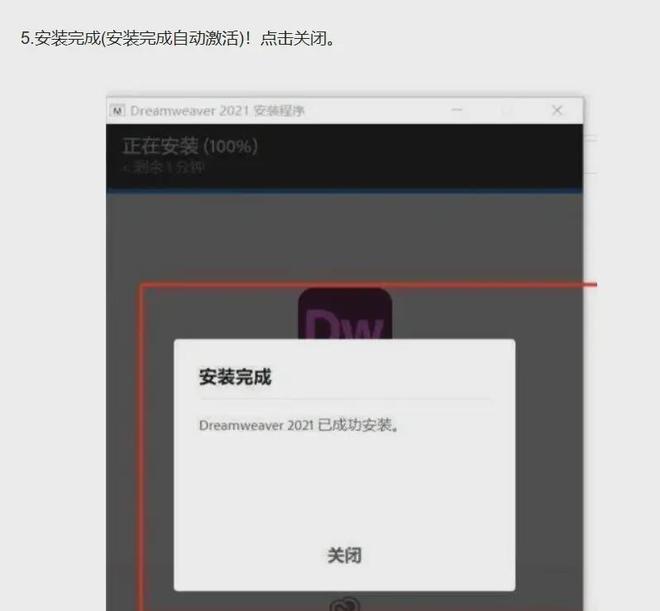Click the Creative Cloud logo icon
Viewport: 660px width, 611px height.
(345, 603)
